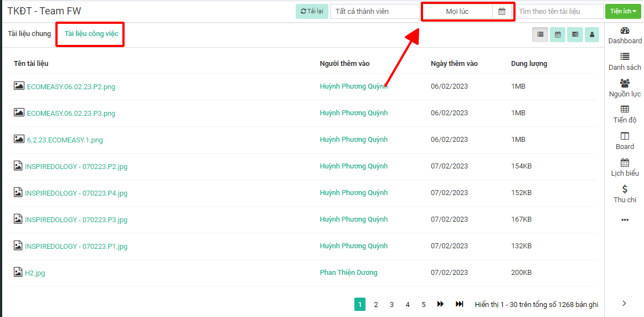Image resolution: width=644 pixels, height=317 pixels.
Task: Open the Tiện ích dropdown
Action: (x=623, y=11)
